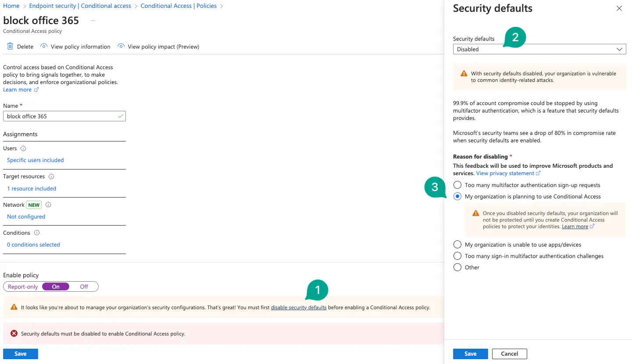Click the 'disable security defaults' link
The height and width of the screenshot is (364, 632).
click(299, 307)
